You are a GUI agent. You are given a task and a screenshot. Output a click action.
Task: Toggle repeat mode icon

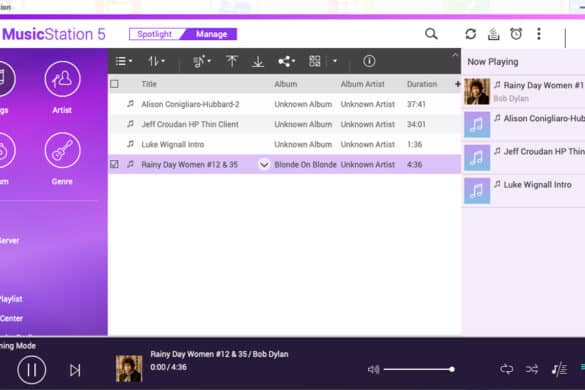(507, 369)
